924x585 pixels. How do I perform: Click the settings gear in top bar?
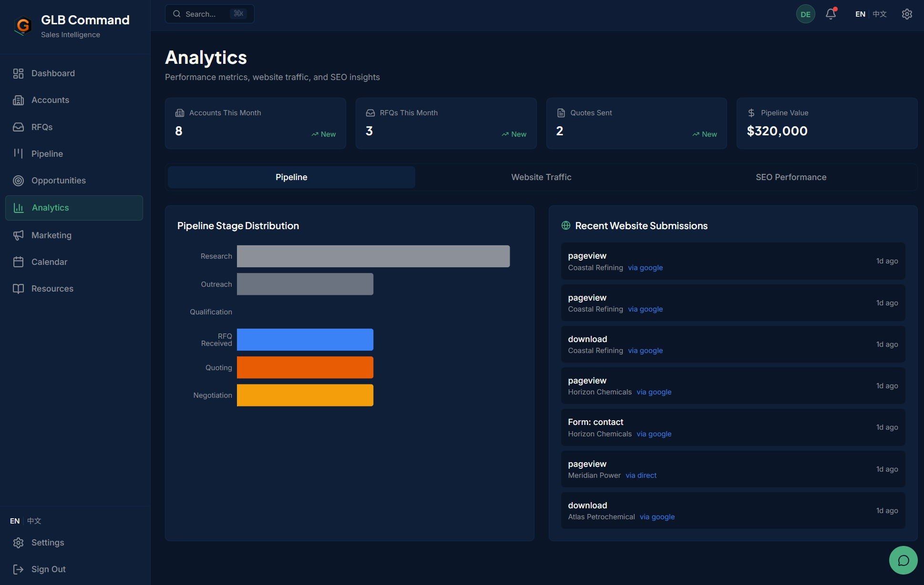tap(906, 14)
